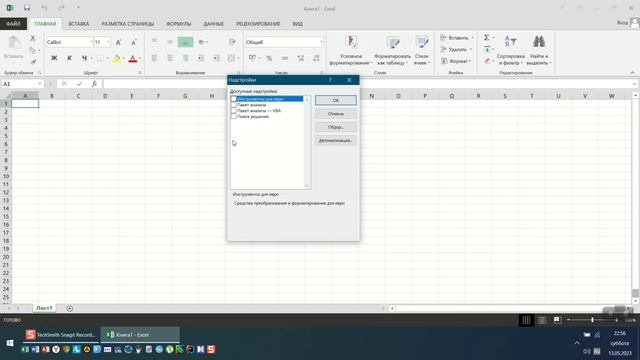Click the zoom slider in status bar
This screenshot has height=360, width=640.
click(x=592, y=320)
